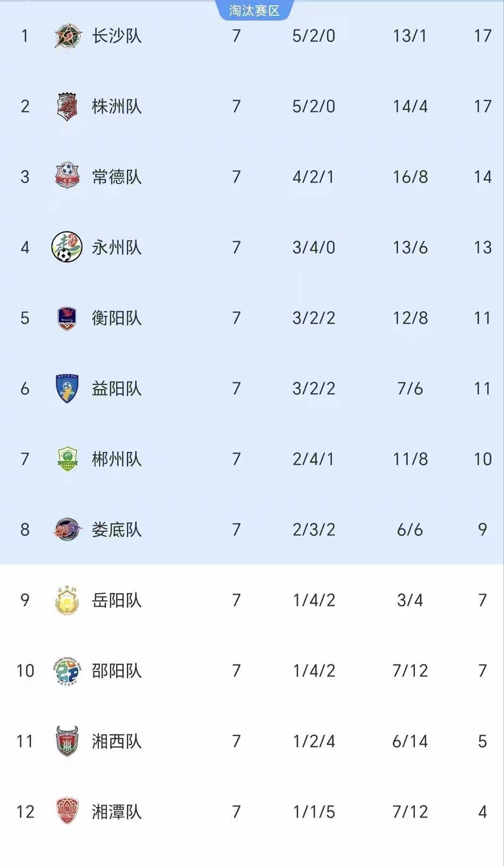Select the 岳阳队 team name
Viewport: 504px width, 866px height.
click(x=116, y=600)
